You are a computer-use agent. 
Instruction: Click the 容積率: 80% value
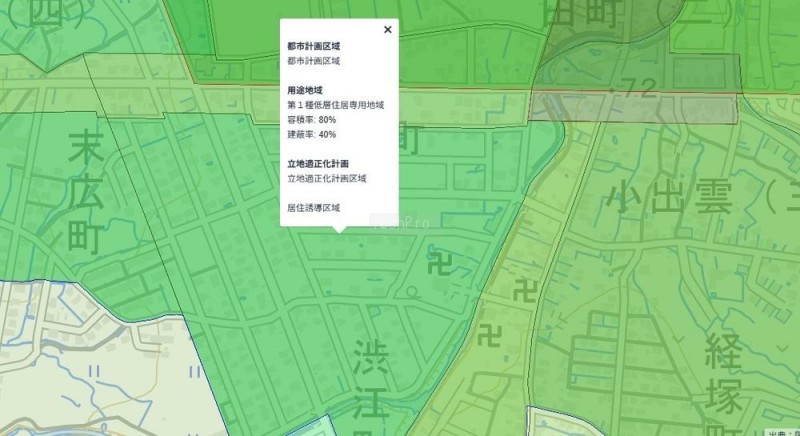click(x=311, y=119)
